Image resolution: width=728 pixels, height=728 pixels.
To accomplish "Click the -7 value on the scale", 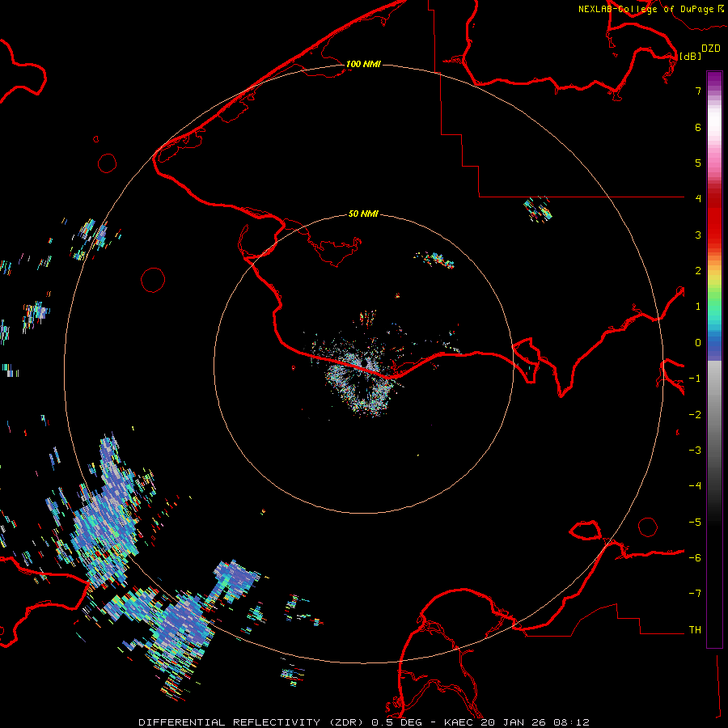I will click(x=695, y=594).
